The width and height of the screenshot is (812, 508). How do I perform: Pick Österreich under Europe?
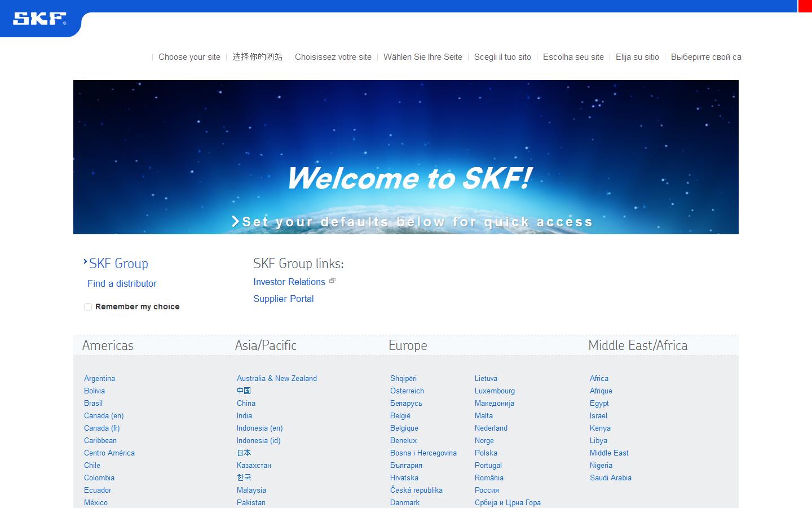pos(407,391)
